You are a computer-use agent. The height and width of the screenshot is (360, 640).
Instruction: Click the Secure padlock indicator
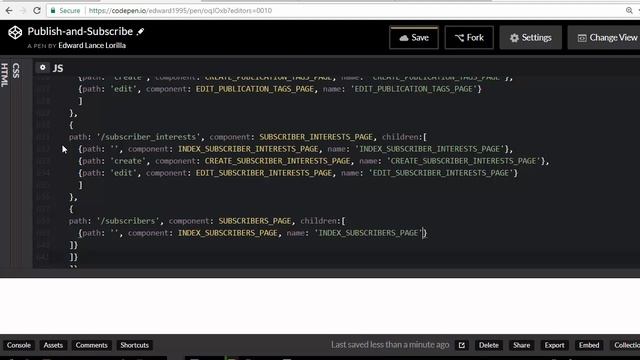65,11
